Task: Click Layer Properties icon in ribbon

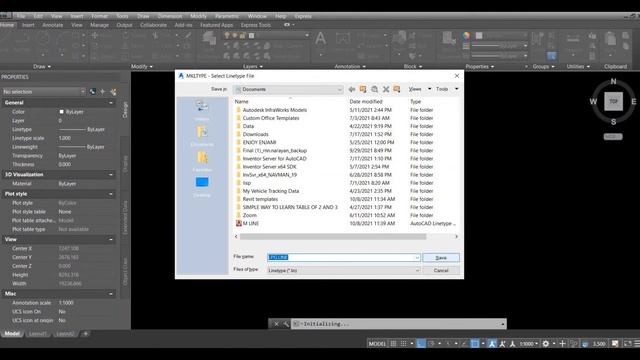Action: 209,39
